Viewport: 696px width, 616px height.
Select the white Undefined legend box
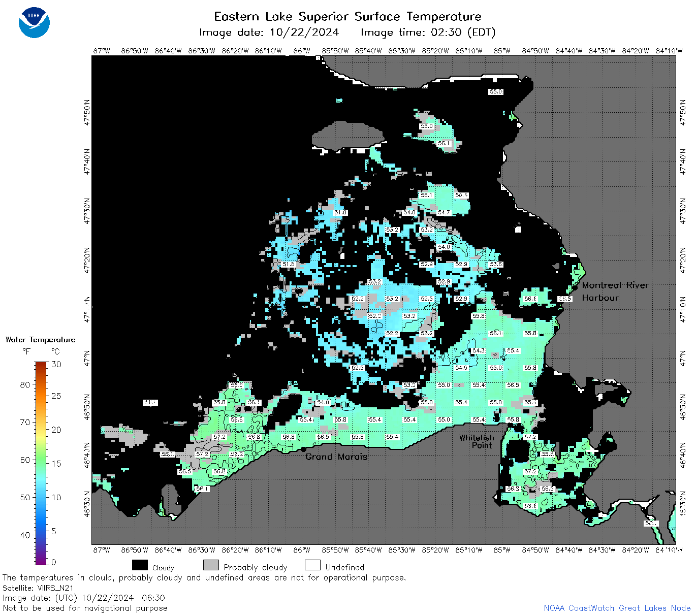pyautogui.click(x=312, y=565)
